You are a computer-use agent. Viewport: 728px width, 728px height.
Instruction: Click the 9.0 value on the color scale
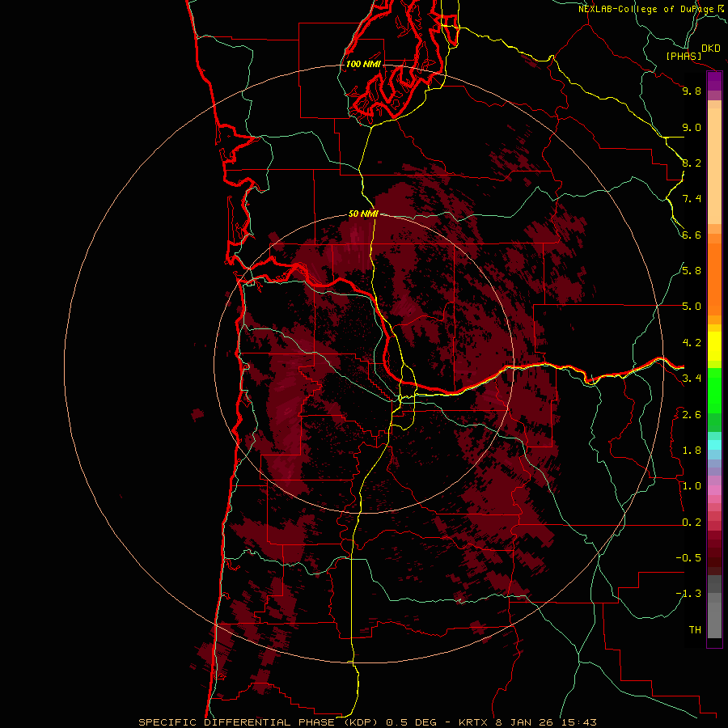point(692,127)
